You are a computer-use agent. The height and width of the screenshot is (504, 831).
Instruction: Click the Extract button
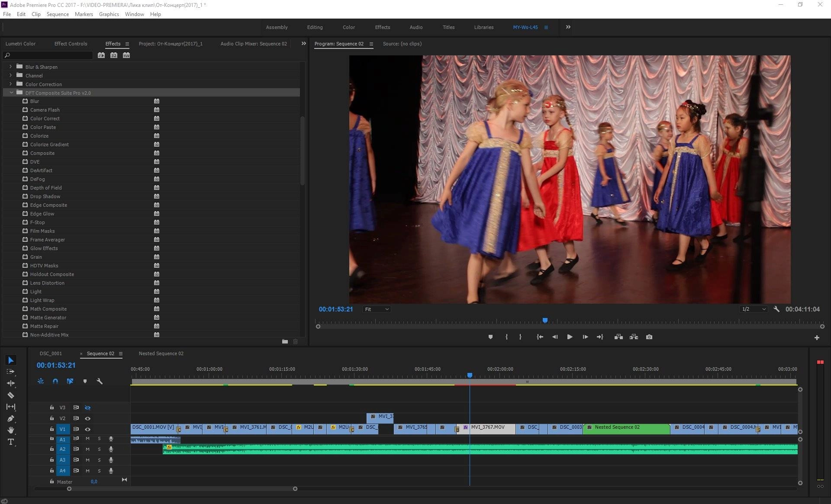[634, 337]
